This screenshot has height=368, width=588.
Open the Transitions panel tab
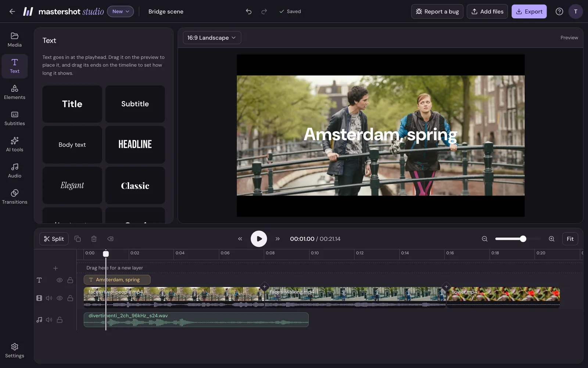coord(15,197)
